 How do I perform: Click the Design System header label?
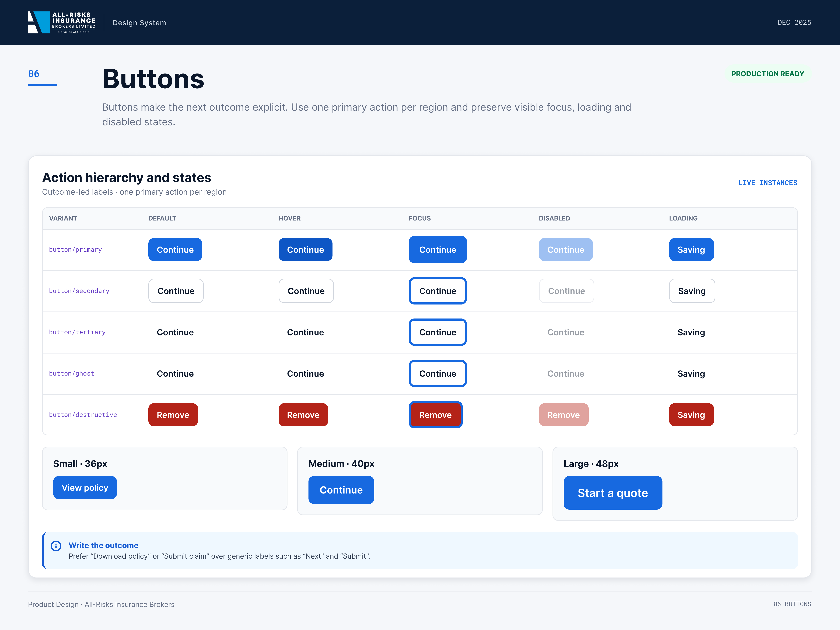coord(139,23)
